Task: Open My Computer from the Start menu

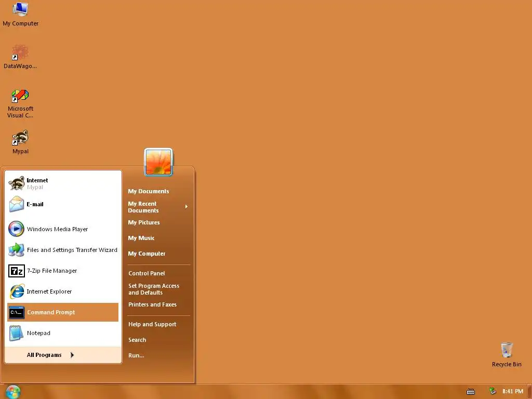Action: [x=158, y=254]
